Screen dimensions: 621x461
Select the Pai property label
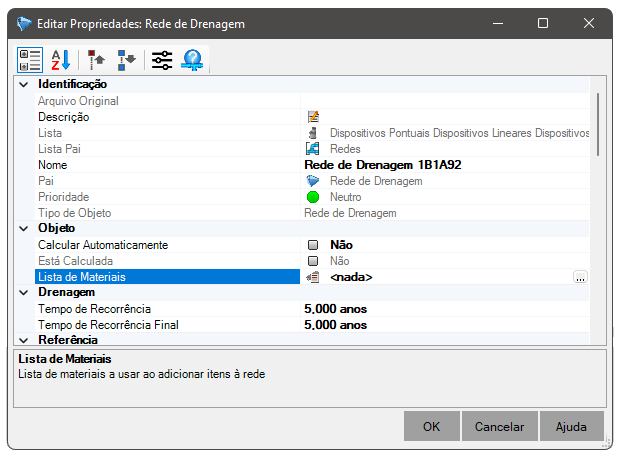click(x=46, y=181)
